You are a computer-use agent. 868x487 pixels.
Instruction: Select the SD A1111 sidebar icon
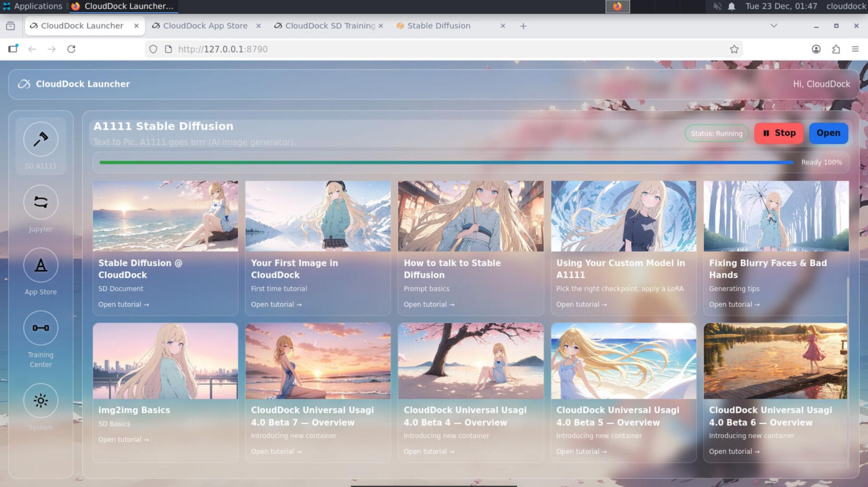(x=40, y=139)
